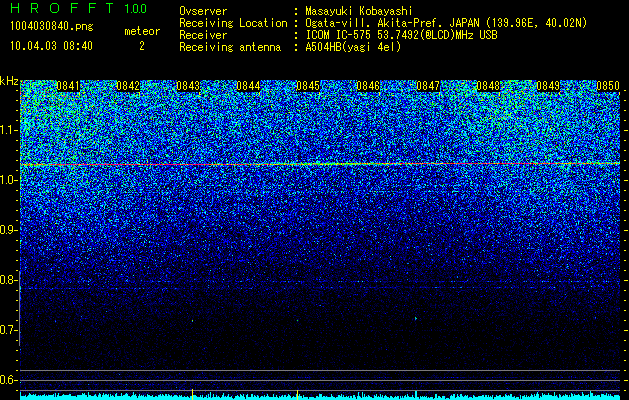Click the 0843 time marker
Screen dimensions: 629x400
tap(188, 86)
